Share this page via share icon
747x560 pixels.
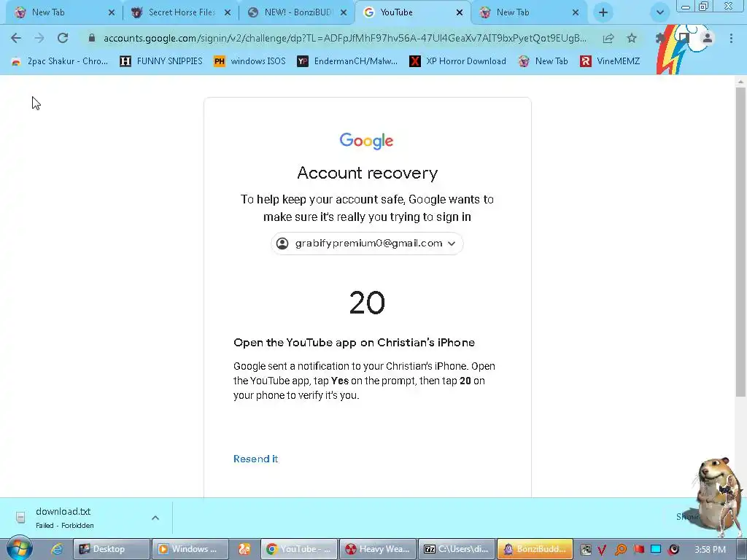[x=608, y=38]
